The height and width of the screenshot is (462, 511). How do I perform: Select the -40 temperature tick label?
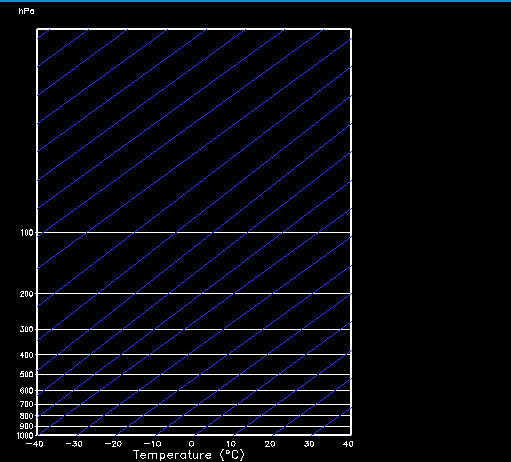tap(35, 444)
